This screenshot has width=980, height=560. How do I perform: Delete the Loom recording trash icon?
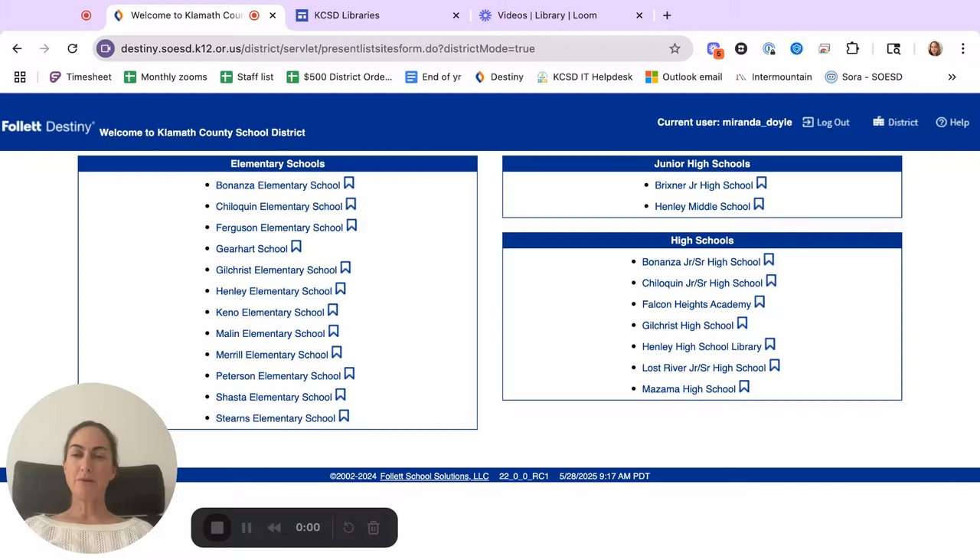(x=374, y=527)
